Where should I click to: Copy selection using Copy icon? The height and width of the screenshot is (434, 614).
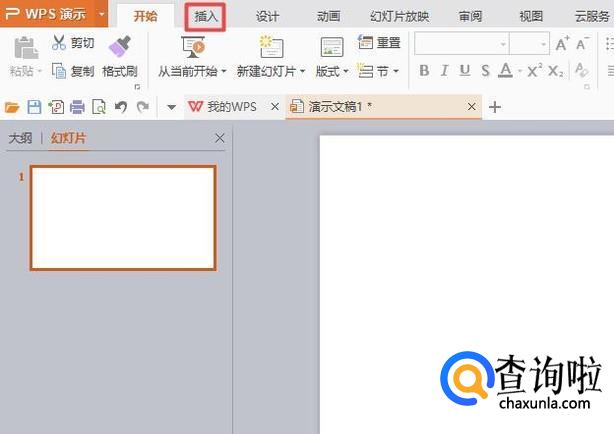(59, 71)
